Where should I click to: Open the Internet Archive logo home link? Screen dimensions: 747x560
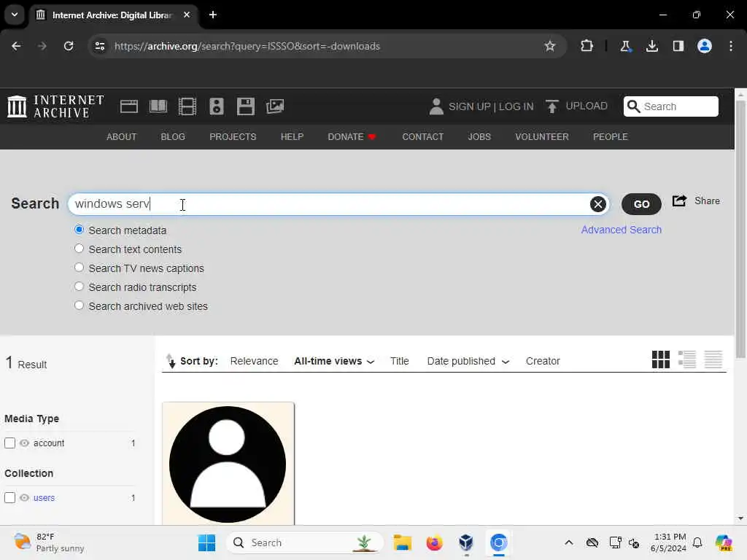click(55, 106)
